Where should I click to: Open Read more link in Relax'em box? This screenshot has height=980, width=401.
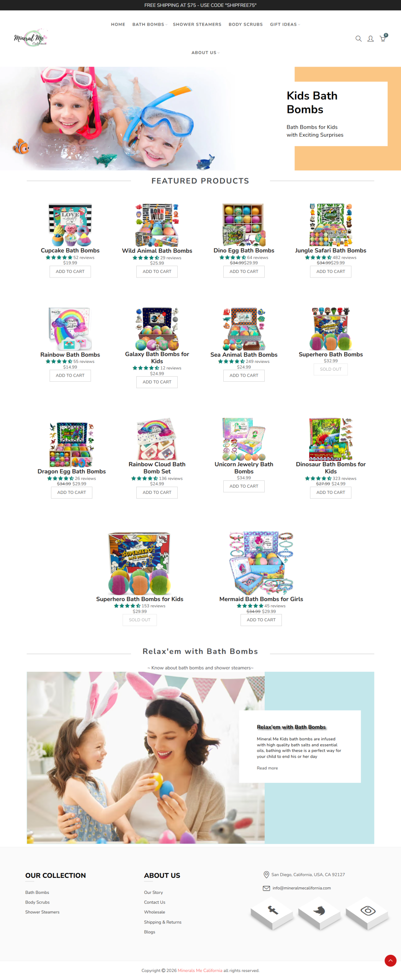click(x=267, y=768)
